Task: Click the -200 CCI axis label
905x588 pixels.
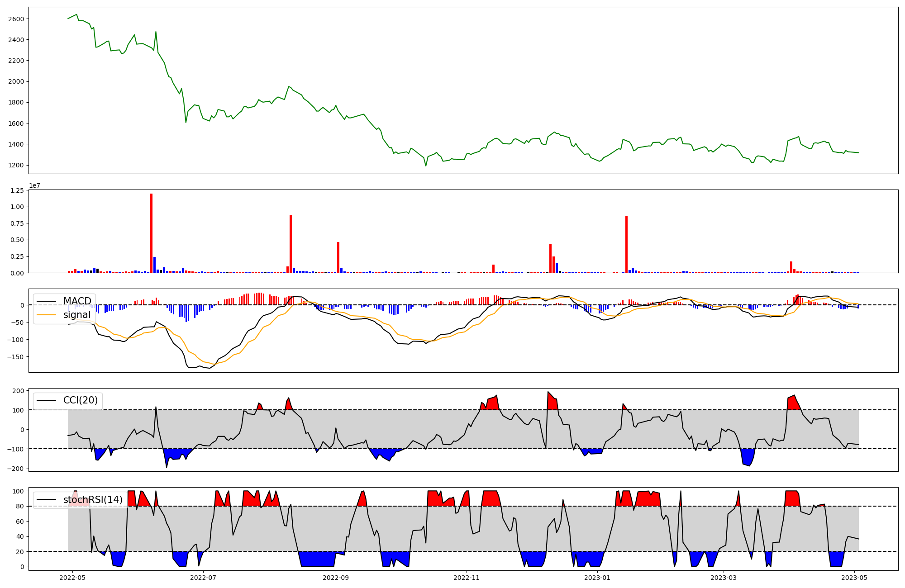Action: point(15,469)
